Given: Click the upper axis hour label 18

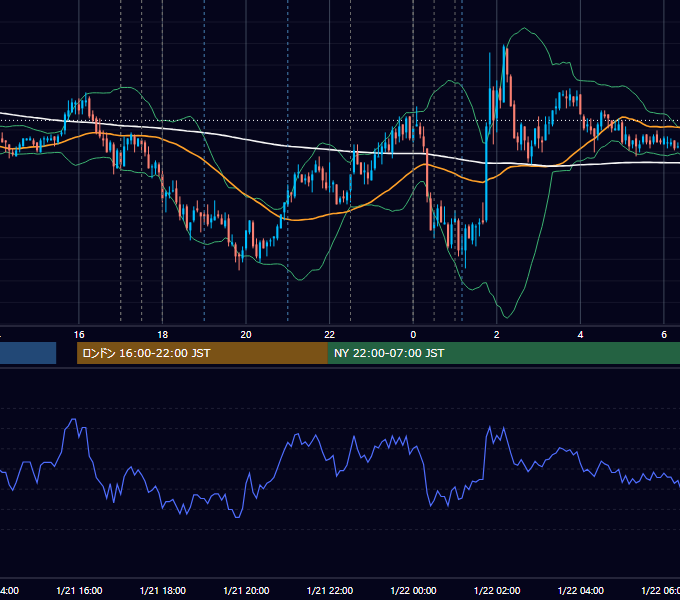Looking at the screenshot, I should pos(163,335).
